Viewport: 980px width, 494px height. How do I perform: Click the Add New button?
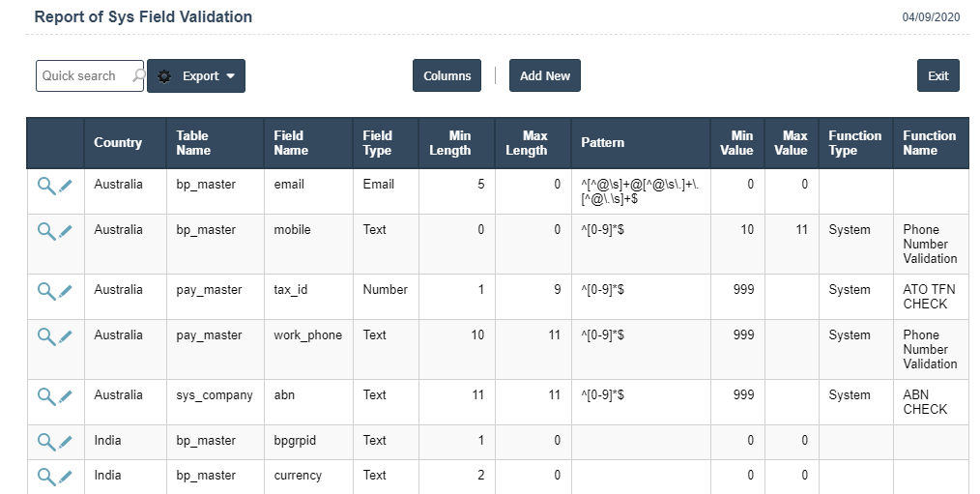[545, 76]
